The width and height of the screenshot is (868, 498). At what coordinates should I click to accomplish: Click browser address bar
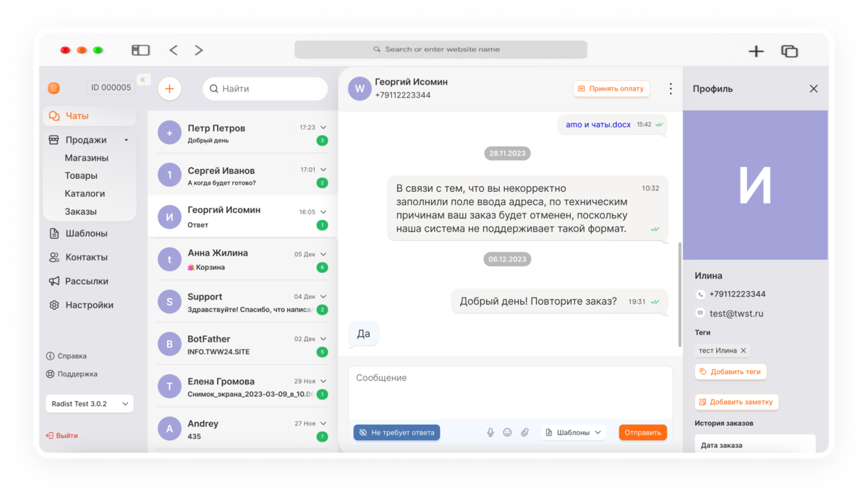click(x=441, y=49)
